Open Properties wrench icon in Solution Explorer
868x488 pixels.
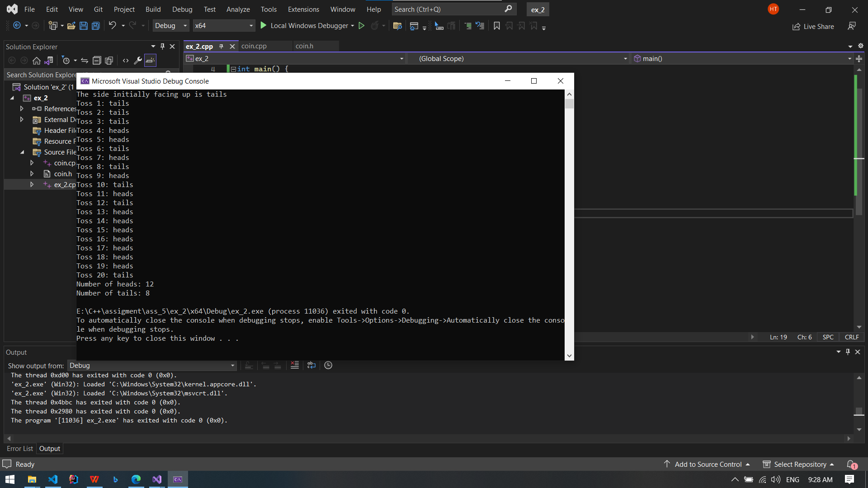pyautogui.click(x=138, y=60)
